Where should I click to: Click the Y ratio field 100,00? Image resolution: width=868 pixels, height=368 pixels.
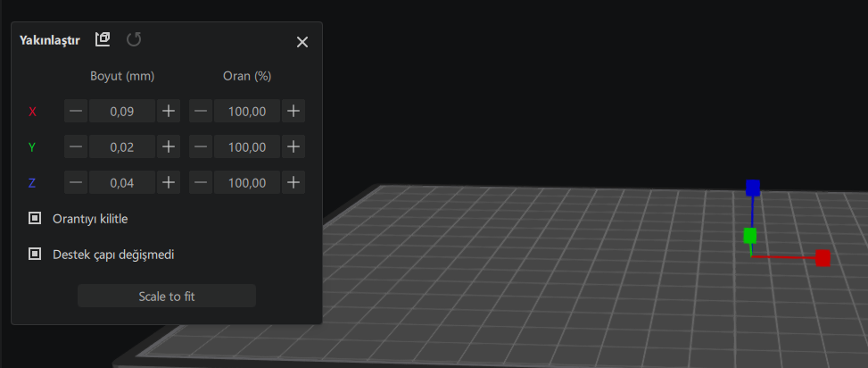(x=247, y=146)
